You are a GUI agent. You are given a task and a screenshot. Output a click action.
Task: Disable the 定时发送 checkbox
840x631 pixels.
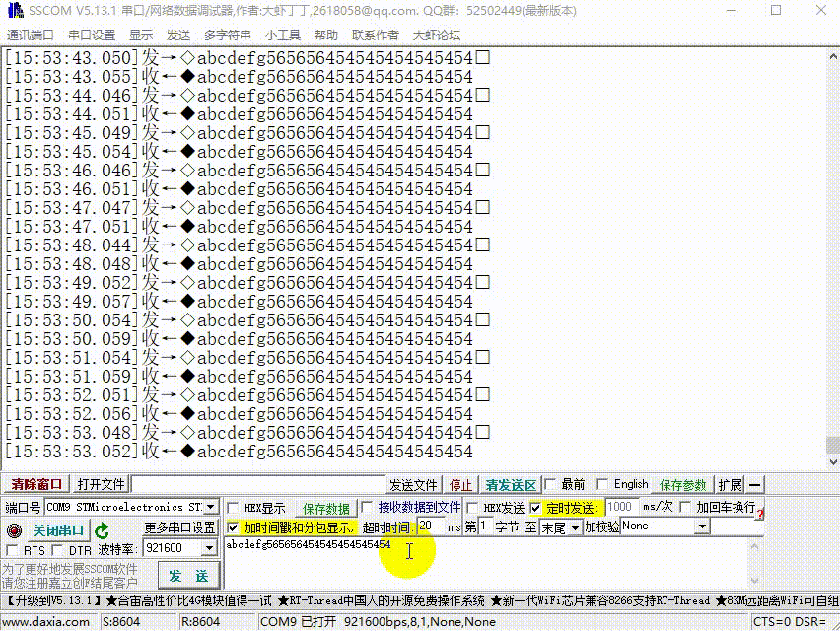point(535,508)
